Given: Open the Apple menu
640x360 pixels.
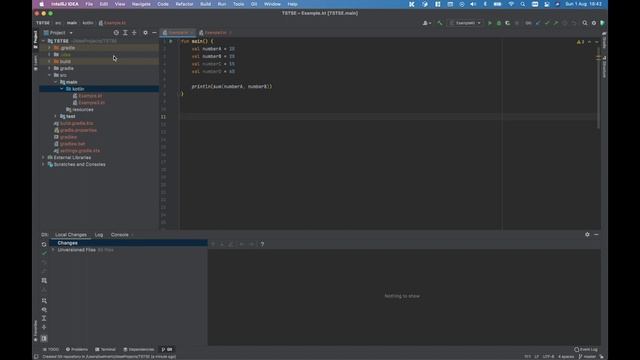Looking at the screenshot, I should [x=41, y=4].
